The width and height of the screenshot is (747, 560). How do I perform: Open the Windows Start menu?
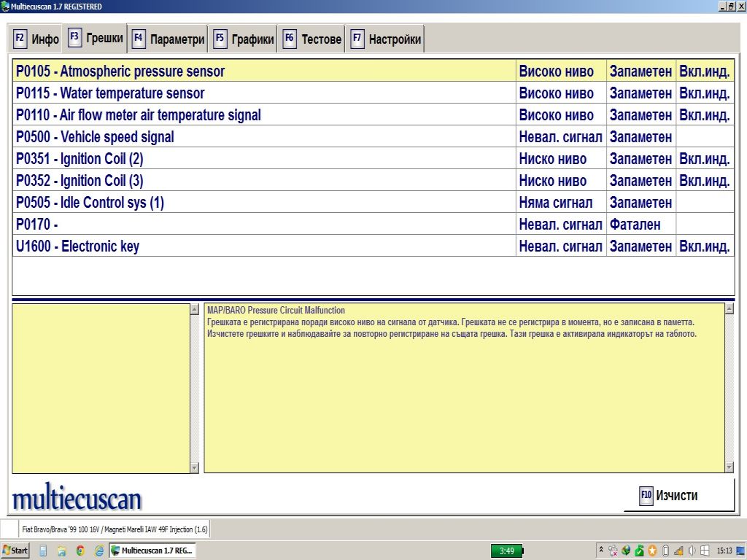point(15,551)
